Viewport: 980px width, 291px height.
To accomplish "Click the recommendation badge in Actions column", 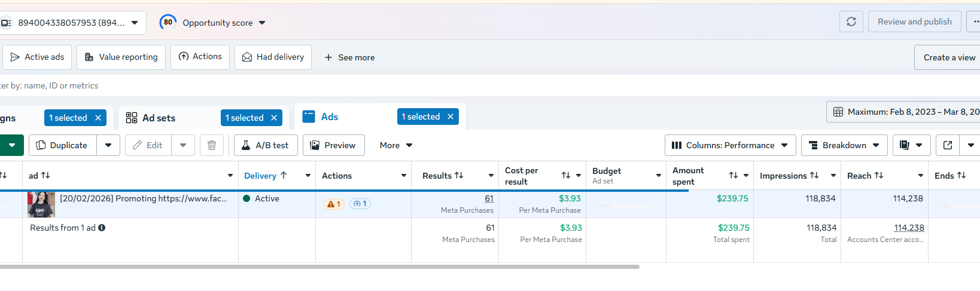I will [360, 204].
